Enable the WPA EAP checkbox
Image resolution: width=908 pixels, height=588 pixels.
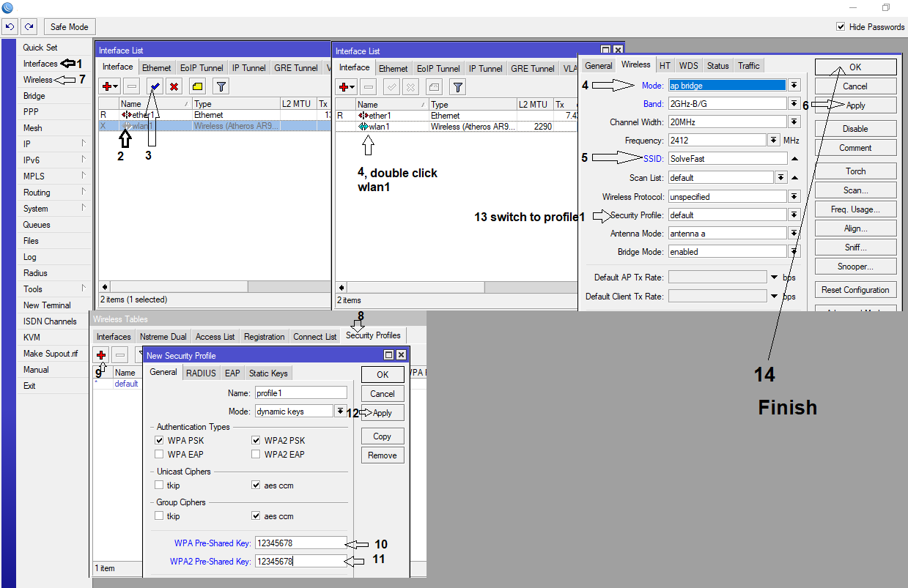(160, 454)
